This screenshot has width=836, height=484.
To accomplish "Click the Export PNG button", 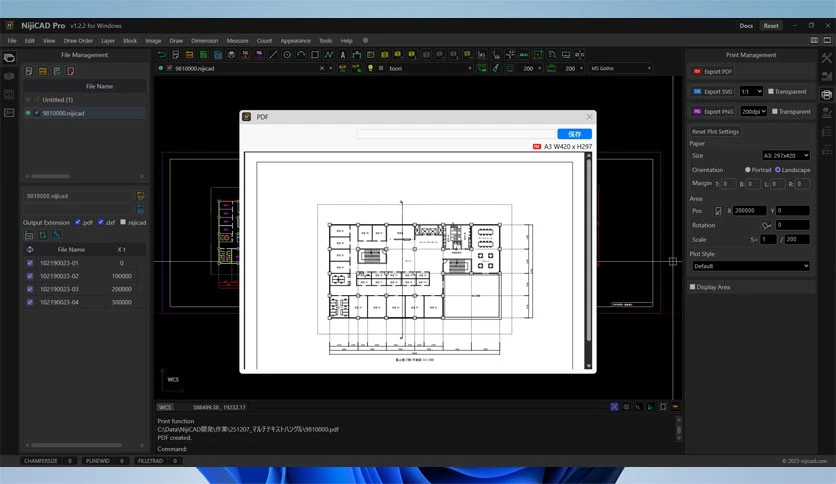I will (713, 111).
